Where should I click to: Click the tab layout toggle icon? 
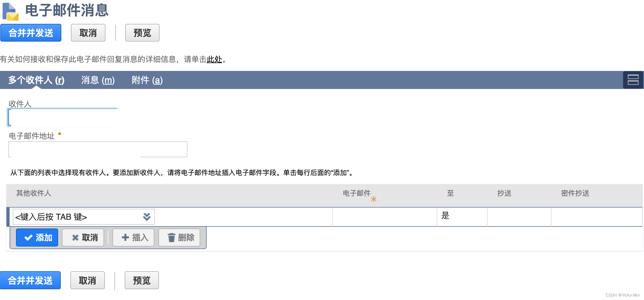(x=633, y=80)
